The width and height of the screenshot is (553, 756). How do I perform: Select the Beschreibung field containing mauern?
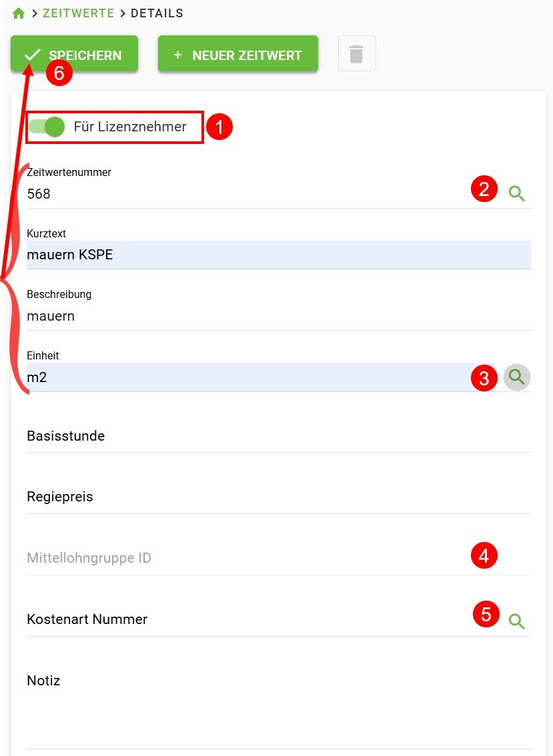[200, 316]
